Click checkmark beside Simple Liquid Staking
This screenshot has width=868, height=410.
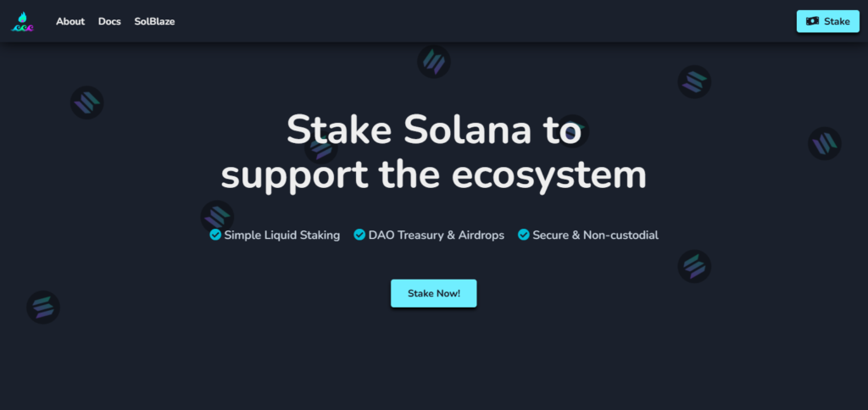[x=215, y=235]
